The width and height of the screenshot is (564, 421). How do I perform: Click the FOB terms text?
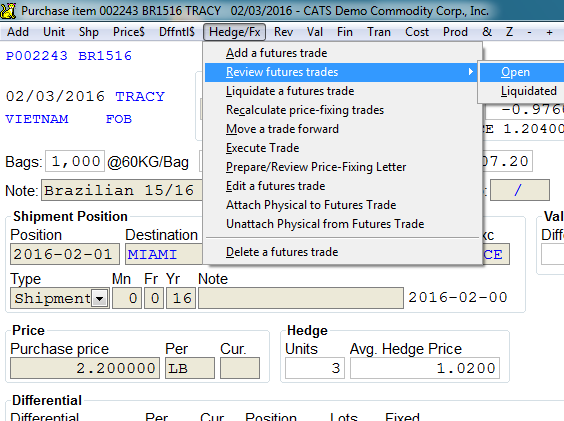point(119,119)
